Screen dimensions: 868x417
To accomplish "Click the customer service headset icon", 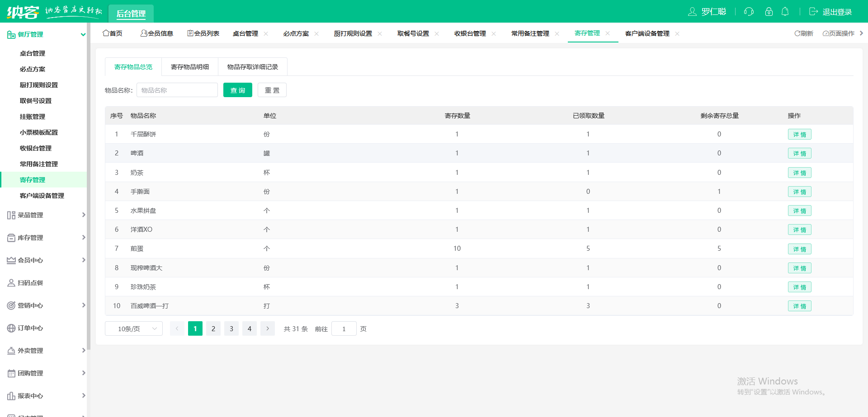I will point(749,12).
